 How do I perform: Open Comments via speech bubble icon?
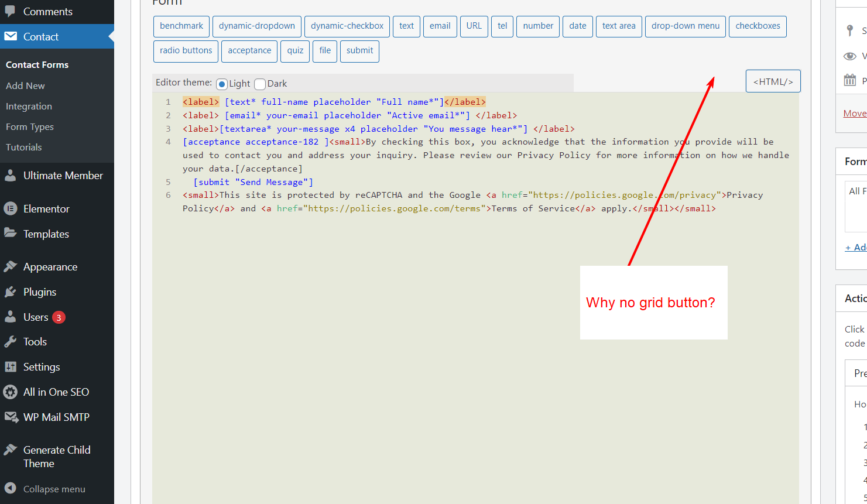coord(11,11)
